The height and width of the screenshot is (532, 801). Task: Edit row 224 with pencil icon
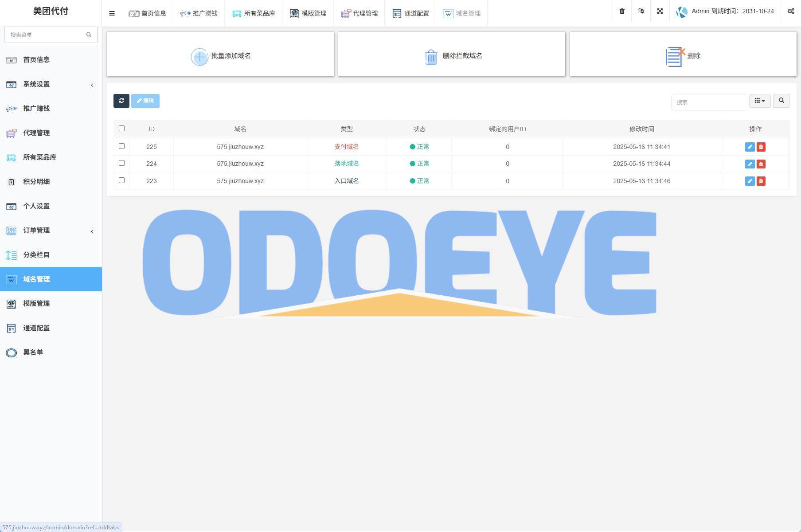[750, 164]
